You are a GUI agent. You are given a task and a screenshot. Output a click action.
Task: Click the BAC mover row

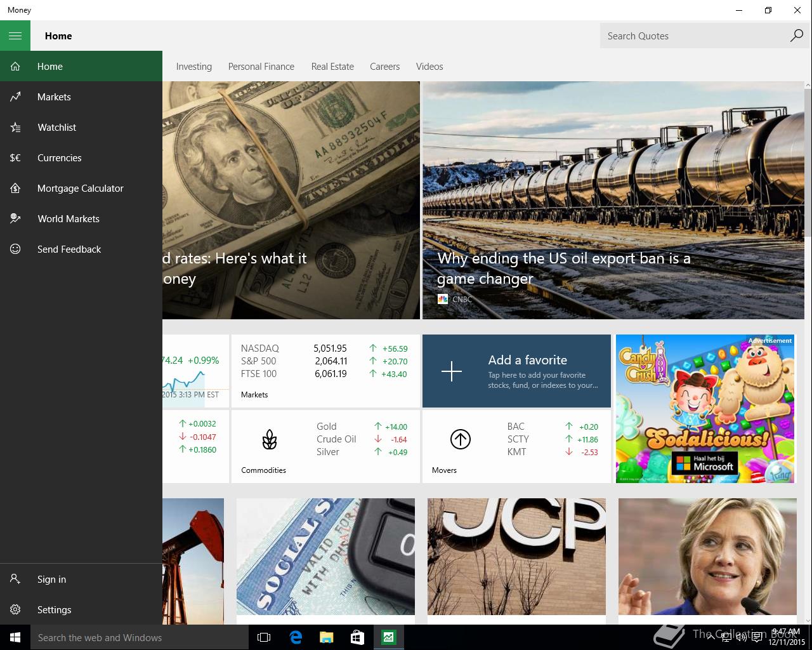click(553, 426)
